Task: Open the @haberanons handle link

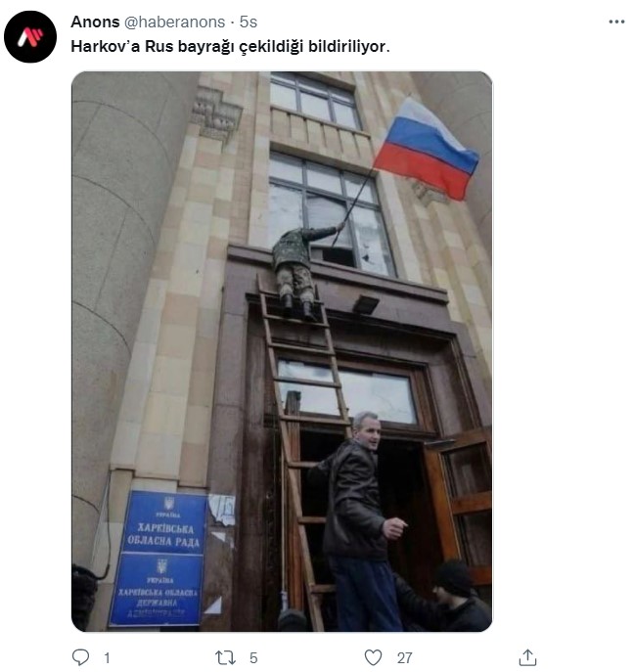Action: [x=174, y=22]
